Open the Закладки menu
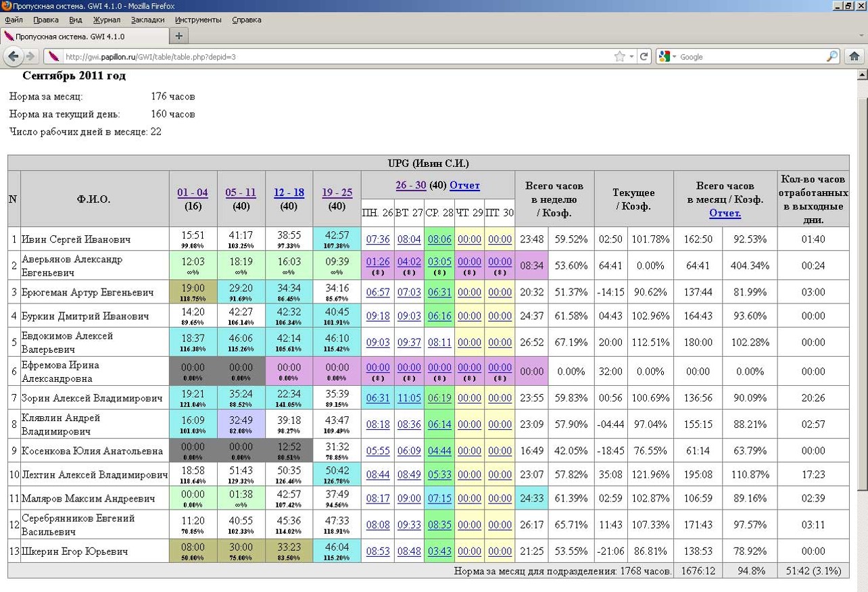 point(147,20)
